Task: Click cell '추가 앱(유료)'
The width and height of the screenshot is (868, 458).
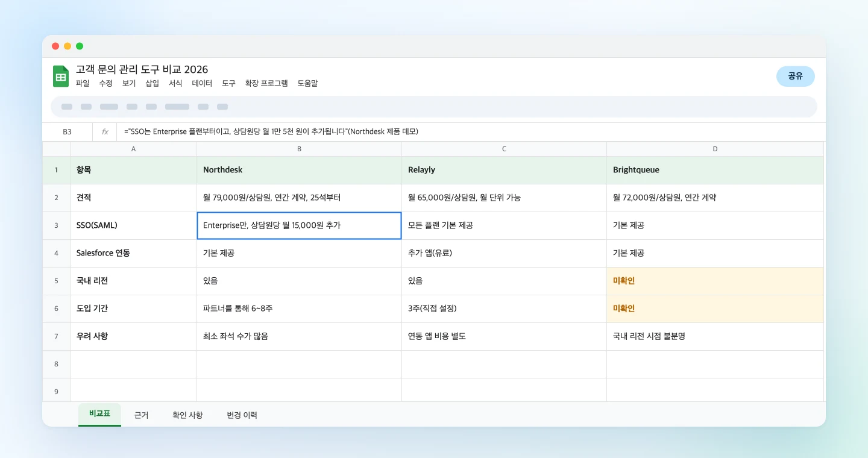Action: point(504,253)
